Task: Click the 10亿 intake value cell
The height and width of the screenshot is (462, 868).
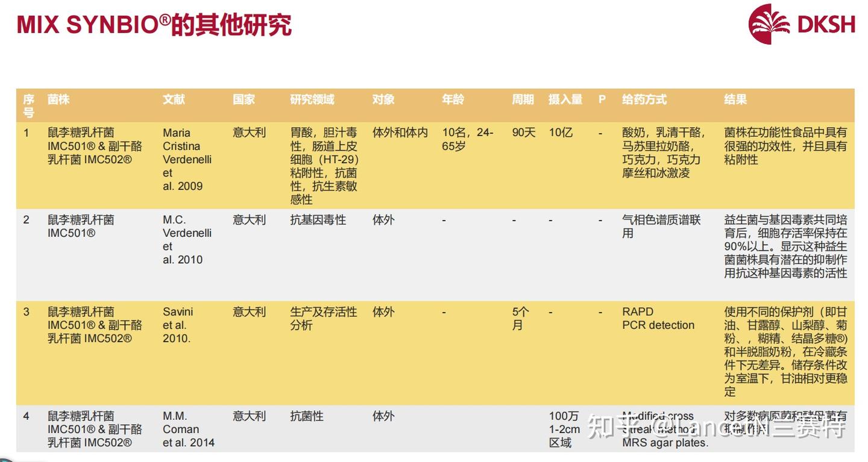Action: [x=561, y=133]
